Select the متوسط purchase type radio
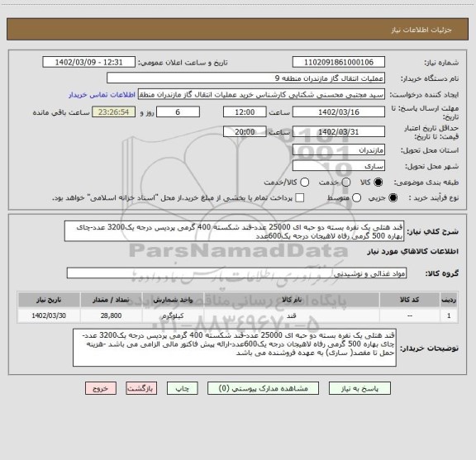Viewport: 476px width, 460px height. [357, 198]
